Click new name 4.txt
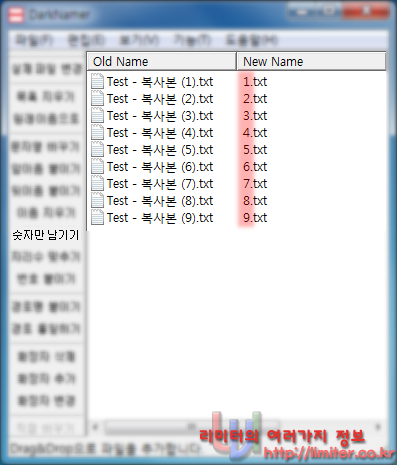 255,133
